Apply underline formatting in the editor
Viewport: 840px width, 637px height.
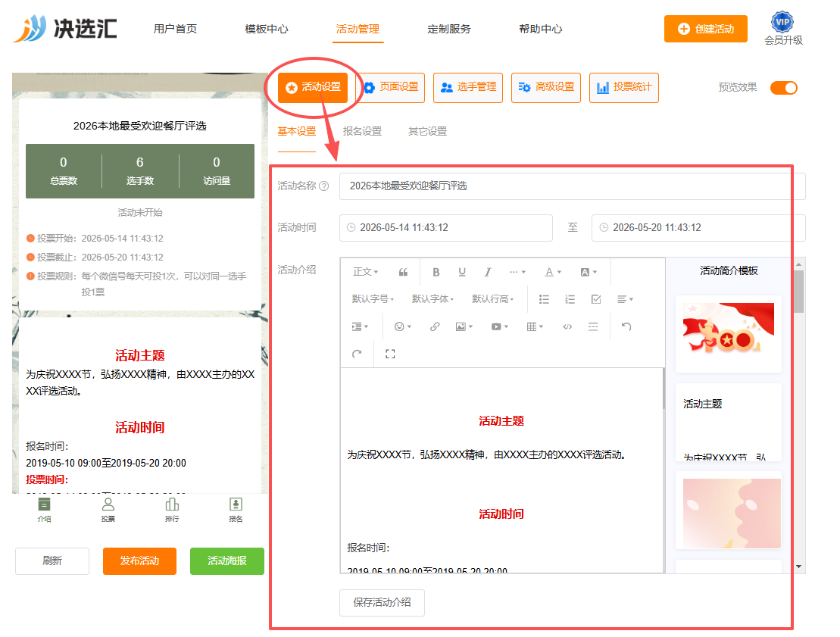[x=462, y=272]
